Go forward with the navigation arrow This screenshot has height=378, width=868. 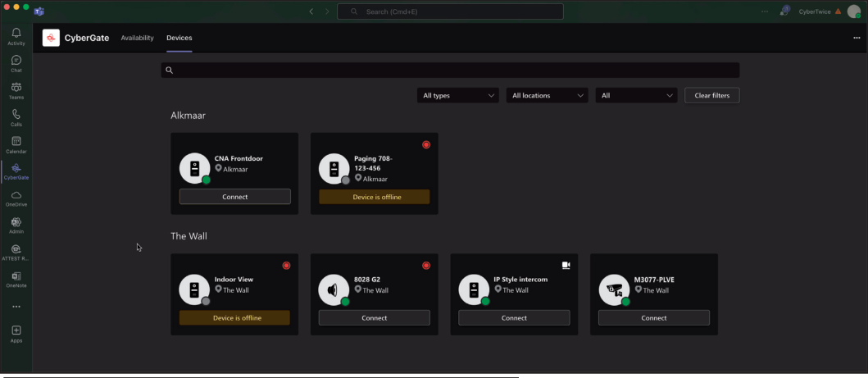tap(327, 11)
